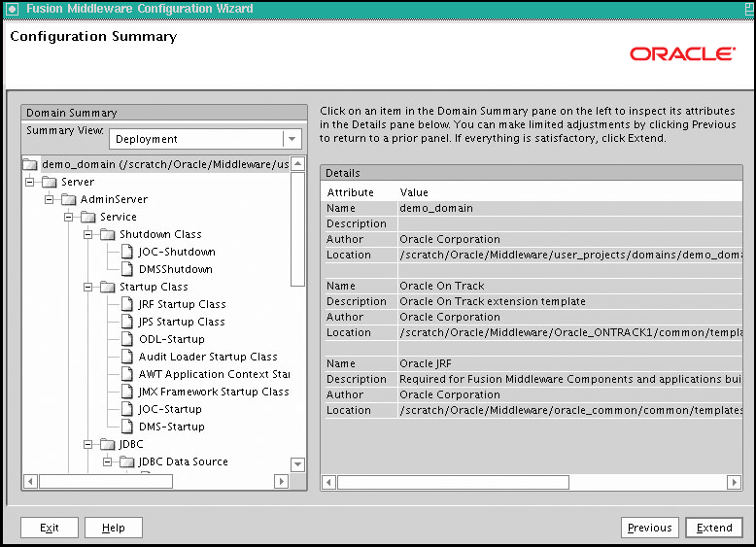Collapse the Shutdown Class node
756x547 pixels.
point(87,235)
